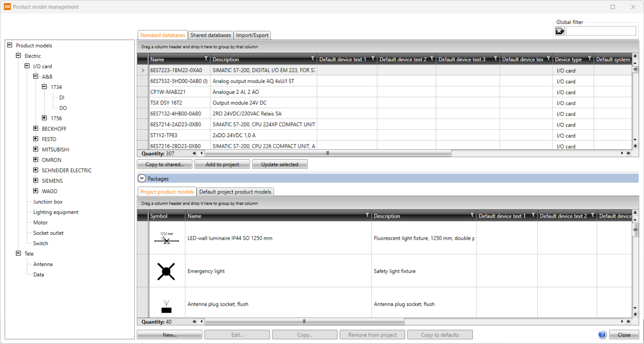644x344 pixels.
Task: Click the Description column filter icon in top grid
Action: [x=312, y=59]
